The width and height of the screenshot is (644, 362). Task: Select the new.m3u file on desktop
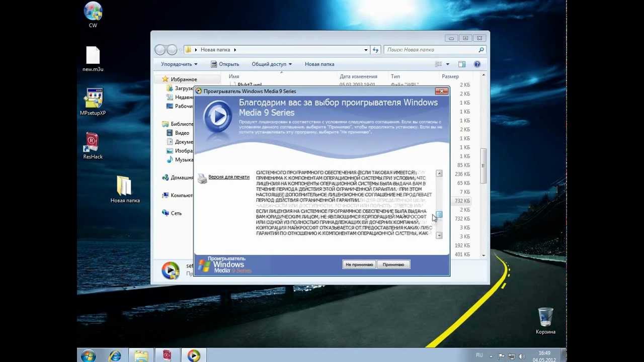click(93, 59)
